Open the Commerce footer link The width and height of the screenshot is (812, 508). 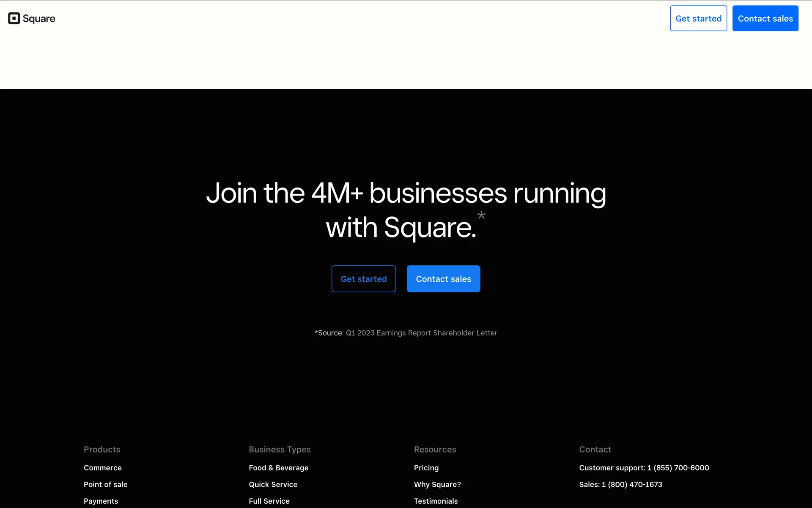(102, 468)
